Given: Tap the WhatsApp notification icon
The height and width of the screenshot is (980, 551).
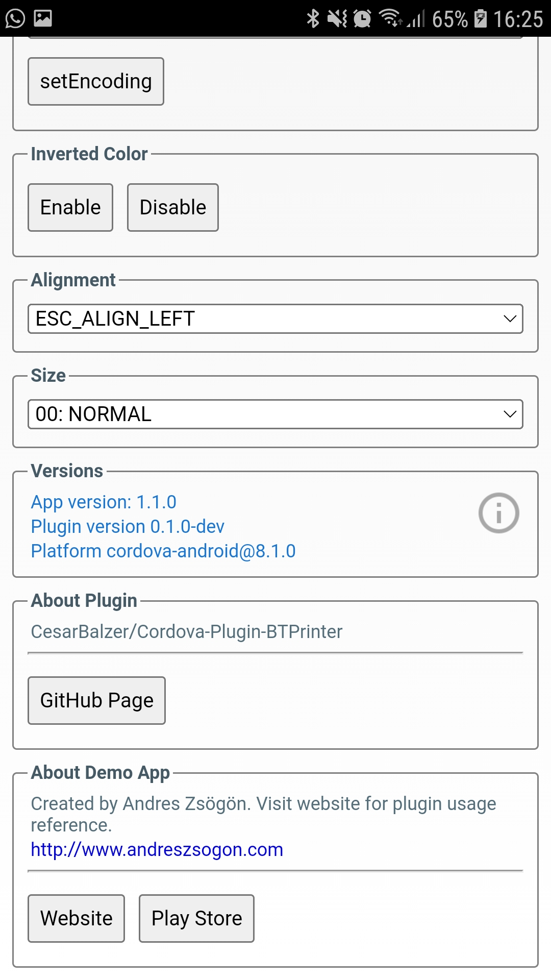Looking at the screenshot, I should point(15,18).
